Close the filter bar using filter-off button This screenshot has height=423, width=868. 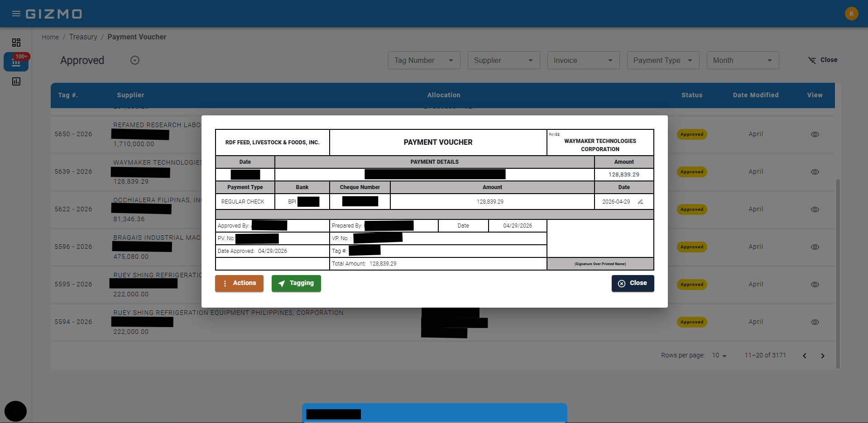coord(823,60)
